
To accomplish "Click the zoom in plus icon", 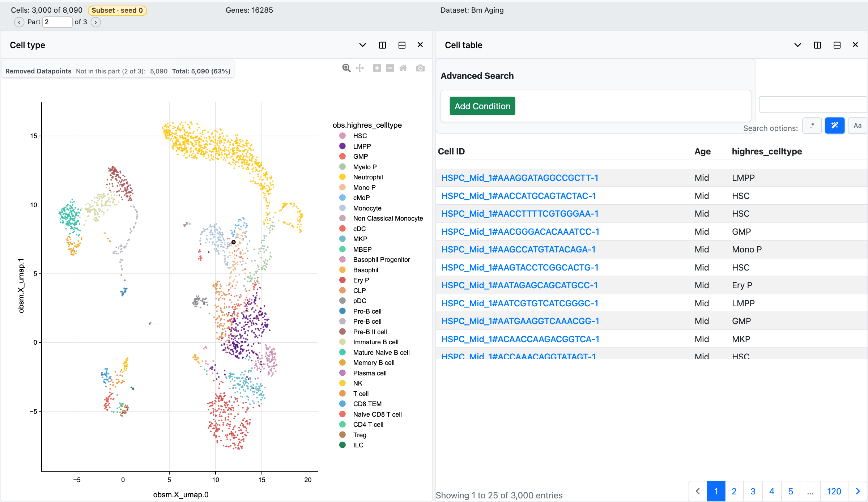I will 377,68.
